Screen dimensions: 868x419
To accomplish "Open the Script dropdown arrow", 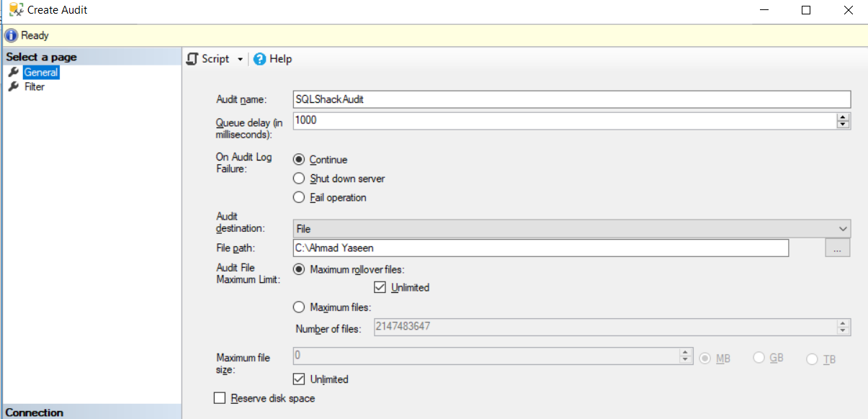I will point(240,60).
